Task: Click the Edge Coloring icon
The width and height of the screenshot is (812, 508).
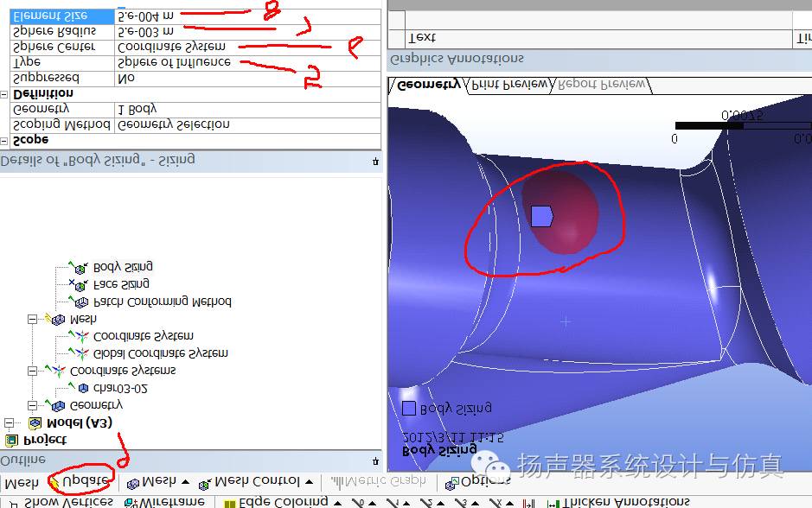Action: tap(230, 501)
